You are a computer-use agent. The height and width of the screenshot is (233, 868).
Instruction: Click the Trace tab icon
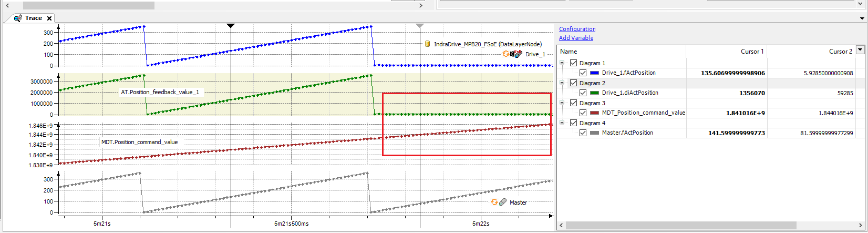(17, 18)
